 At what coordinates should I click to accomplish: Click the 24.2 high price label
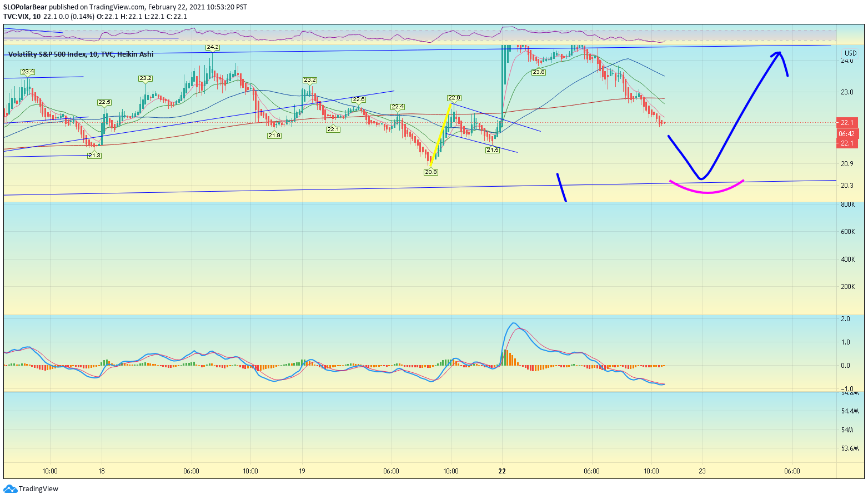212,47
